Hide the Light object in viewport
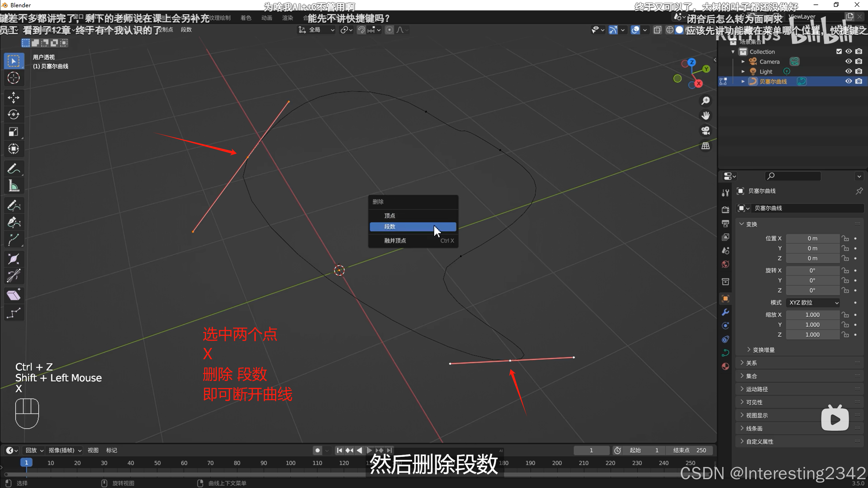The height and width of the screenshot is (488, 868). [x=848, y=71]
